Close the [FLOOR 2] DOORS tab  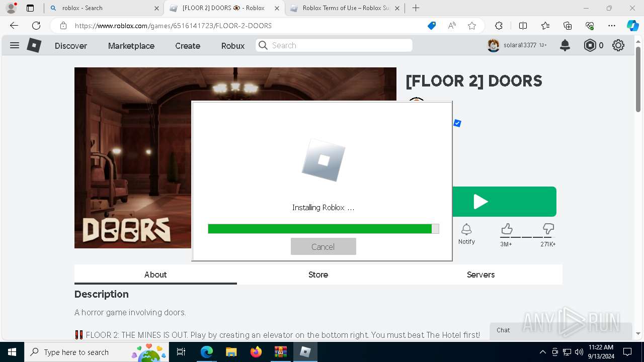tap(276, 8)
